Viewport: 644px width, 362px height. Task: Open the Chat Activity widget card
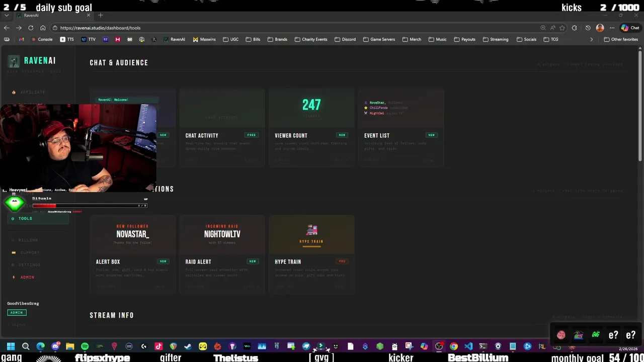tap(222, 127)
